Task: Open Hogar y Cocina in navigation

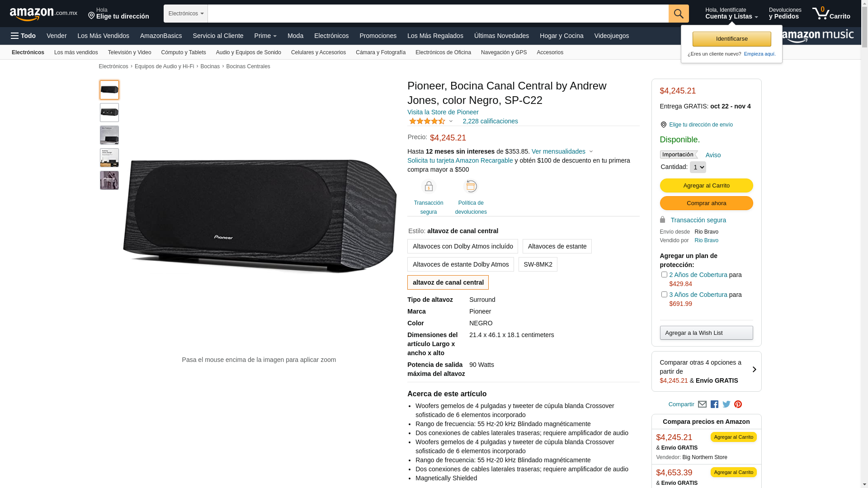Action: point(561,36)
